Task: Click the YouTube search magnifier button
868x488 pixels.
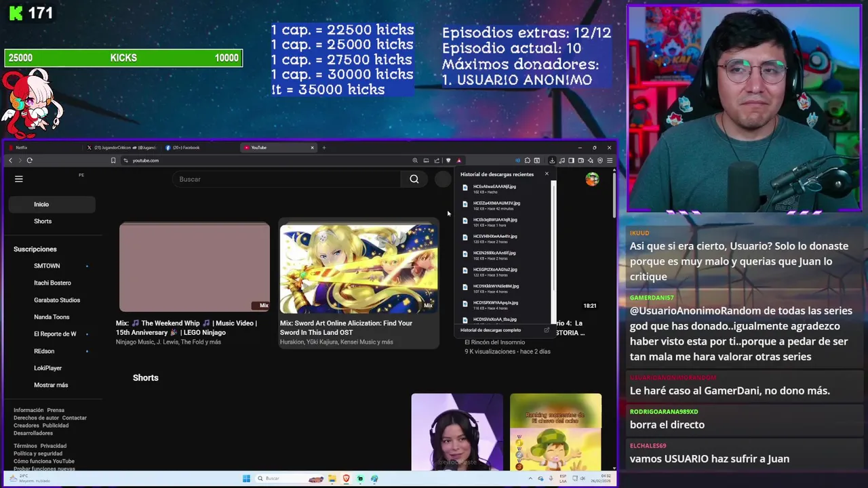Action: tap(414, 179)
